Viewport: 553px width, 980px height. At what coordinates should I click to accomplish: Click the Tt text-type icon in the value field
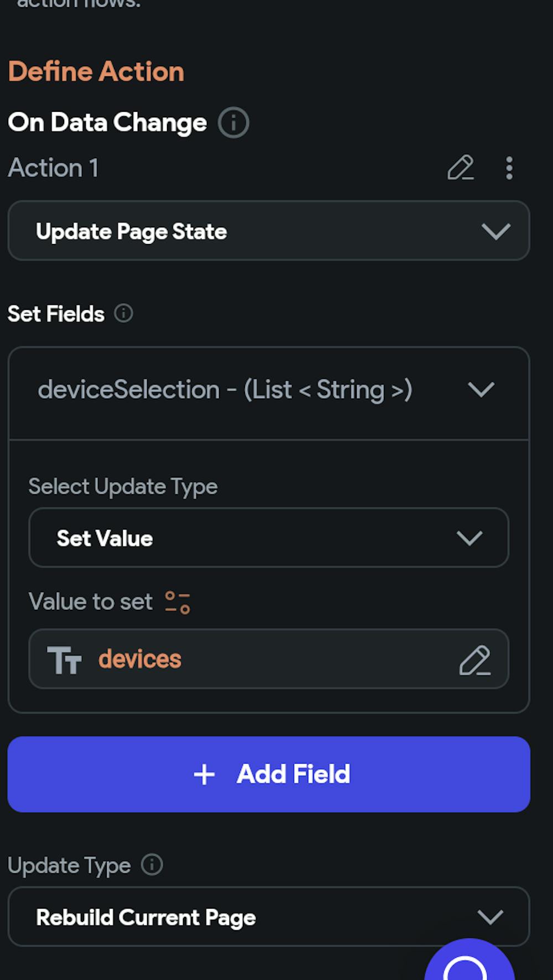[64, 660]
